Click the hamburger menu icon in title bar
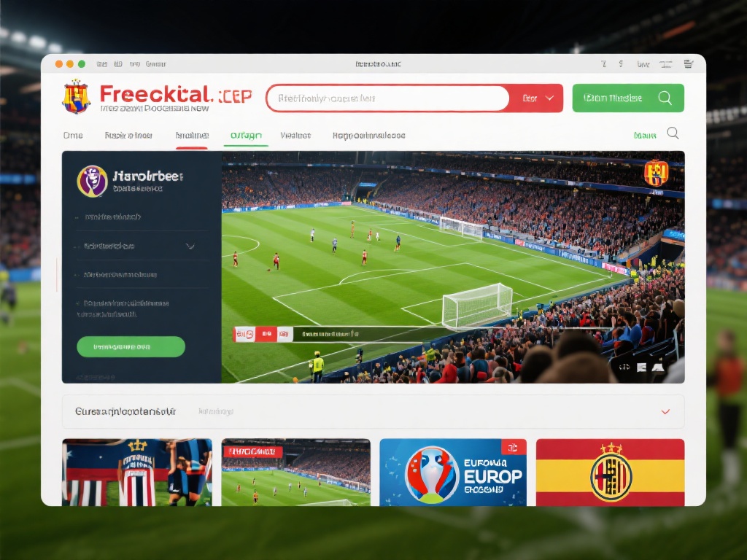Image resolution: width=747 pixels, height=560 pixels. point(689,64)
